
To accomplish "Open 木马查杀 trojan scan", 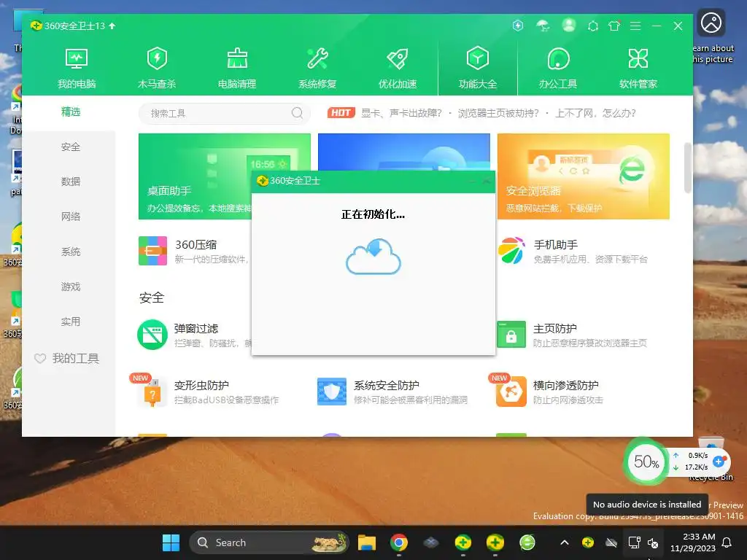I will (157, 69).
